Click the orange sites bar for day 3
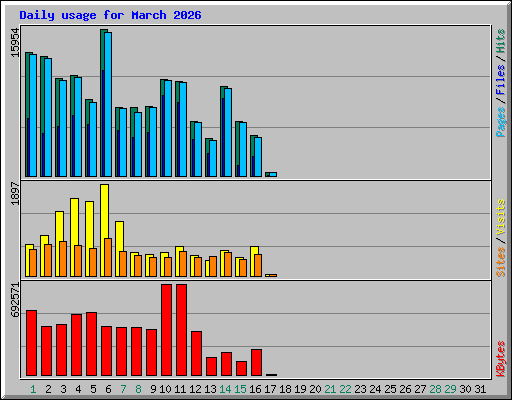 [63, 259]
